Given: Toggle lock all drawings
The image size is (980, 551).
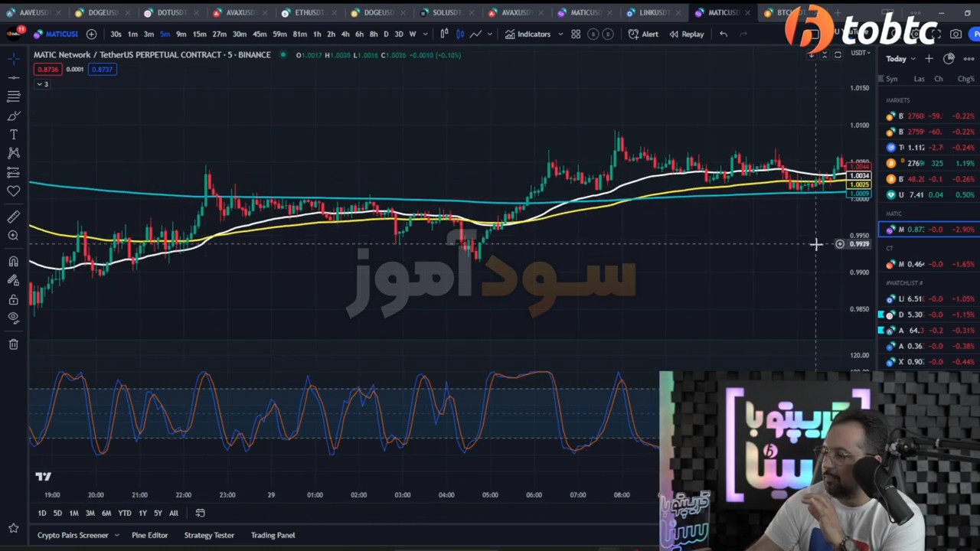Looking at the screenshot, I should [x=14, y=299].
